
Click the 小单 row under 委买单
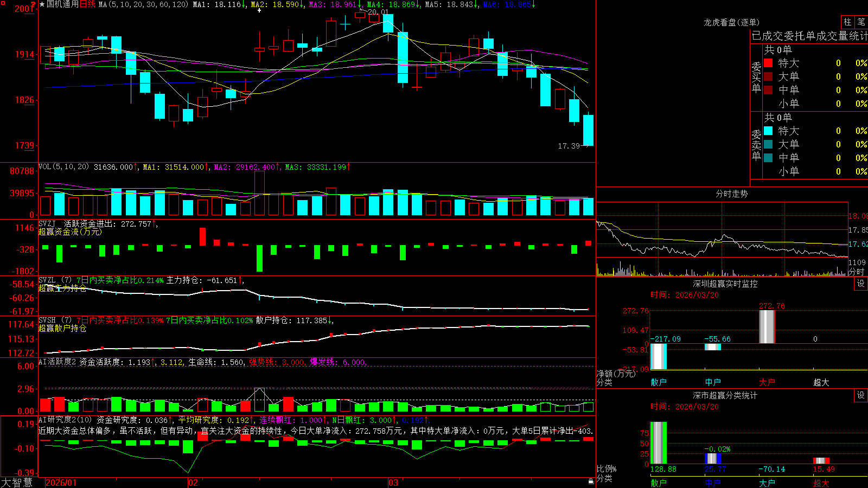coord(816,104)
